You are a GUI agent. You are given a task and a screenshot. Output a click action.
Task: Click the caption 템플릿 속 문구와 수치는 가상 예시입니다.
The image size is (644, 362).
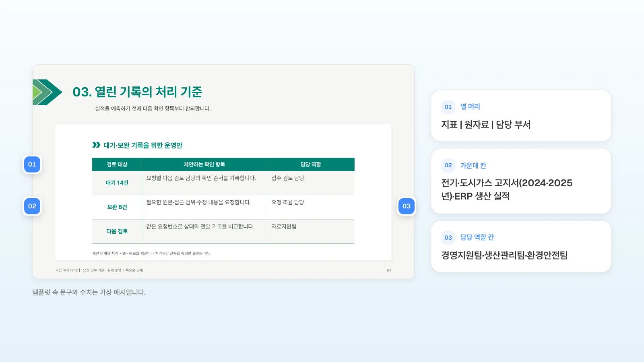[89, 292]
